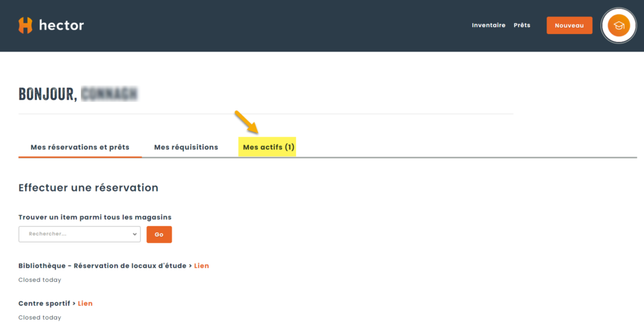Click the Trouver un item parmi tous les magasins label
The width and height of the screenshot is (644, 326).
click(x=95, y=217)
